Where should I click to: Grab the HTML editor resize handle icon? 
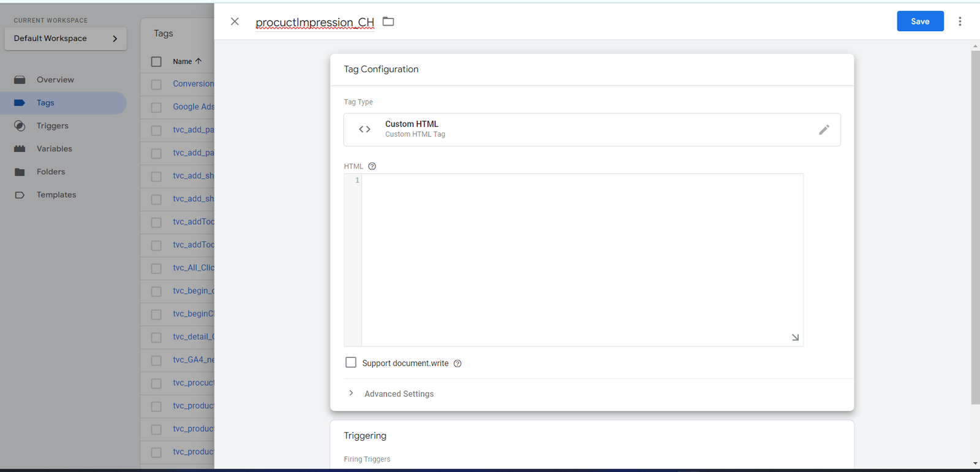coord(795,337)
